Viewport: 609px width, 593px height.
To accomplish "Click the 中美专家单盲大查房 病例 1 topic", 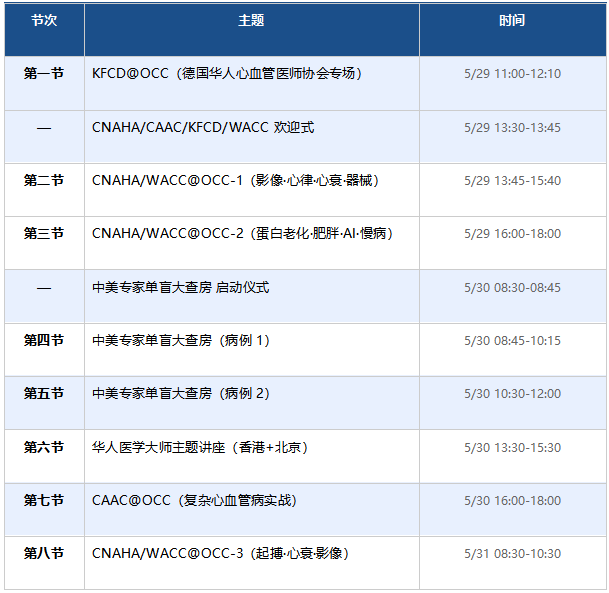I will pos(181,341).
